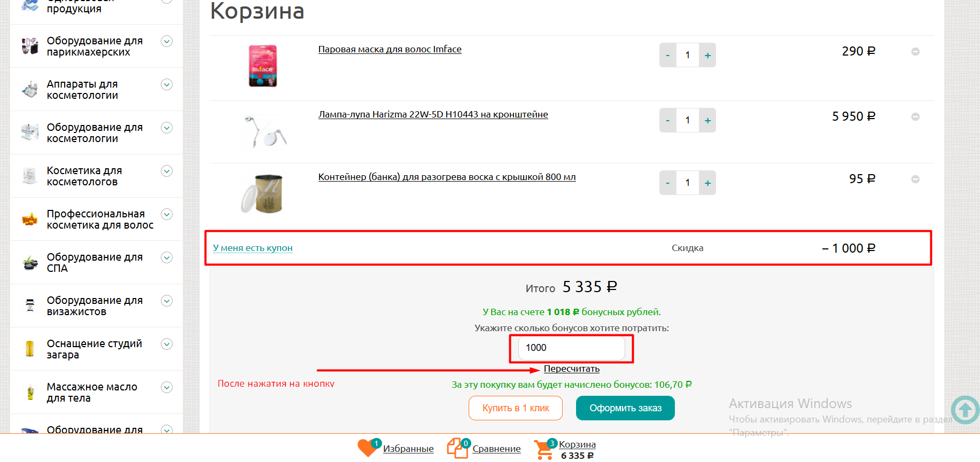
Task: Click the Пересчитать link
Action: pos(572,369)
